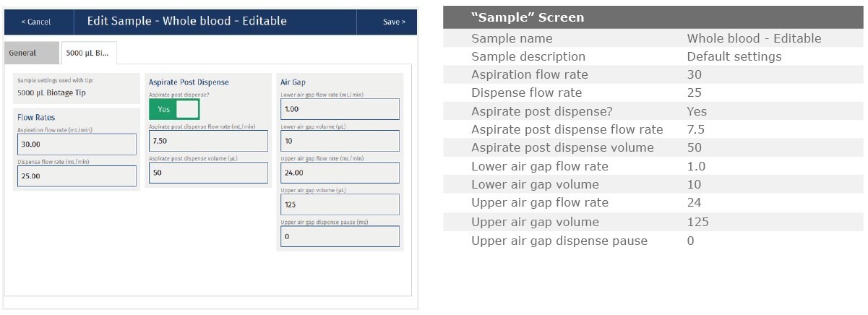Screen dimensions: 868x315
Task: Click the Flow Rates section heading
Action: [36, 117]
